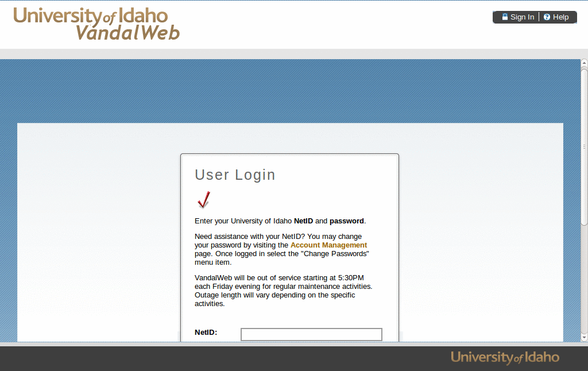Viewport: 588px width, 371px height.
Task: Click the lock Sign In icon
Action: (505, 17)
